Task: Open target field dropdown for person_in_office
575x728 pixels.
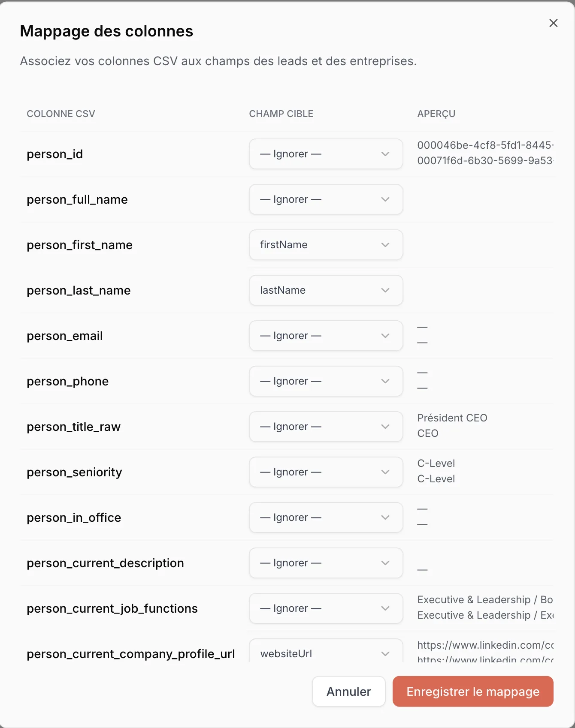Action: coord(326,517)
